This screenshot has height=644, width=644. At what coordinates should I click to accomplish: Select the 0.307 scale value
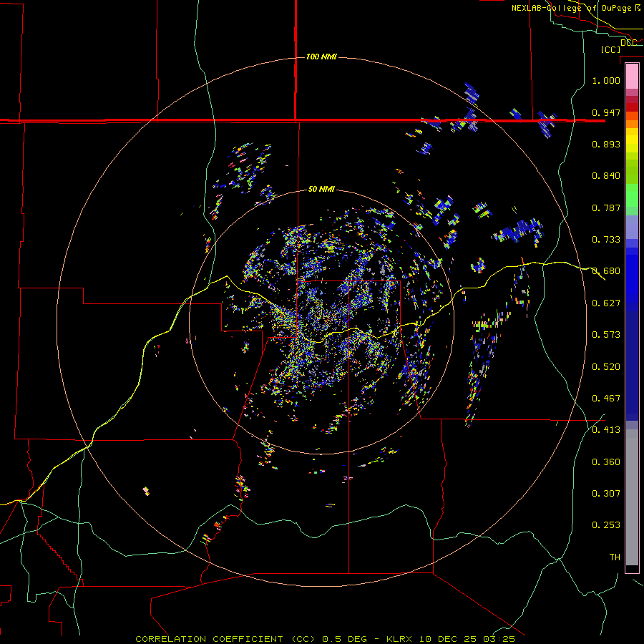(606, 494)
